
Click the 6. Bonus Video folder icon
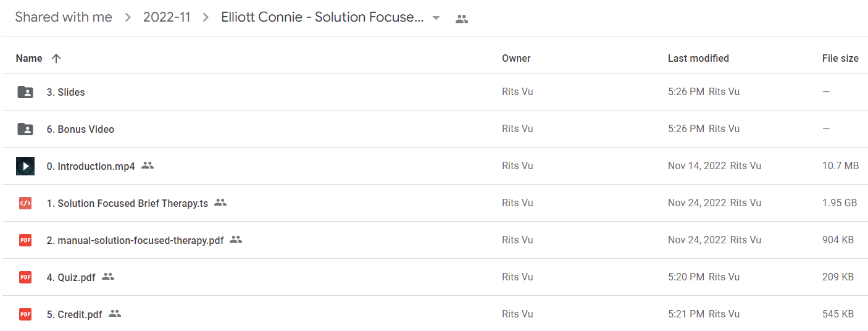[x=25, y=129]
